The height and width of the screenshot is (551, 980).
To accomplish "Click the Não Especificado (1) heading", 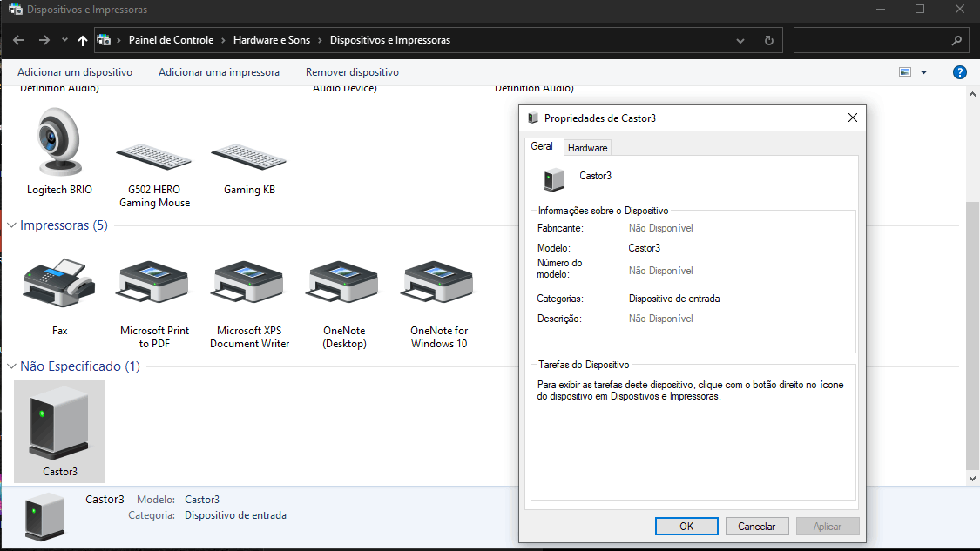I will [80, 366].
